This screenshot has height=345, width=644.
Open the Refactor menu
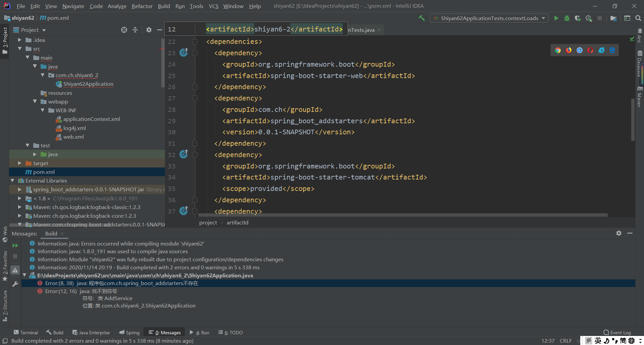[142, 6]
